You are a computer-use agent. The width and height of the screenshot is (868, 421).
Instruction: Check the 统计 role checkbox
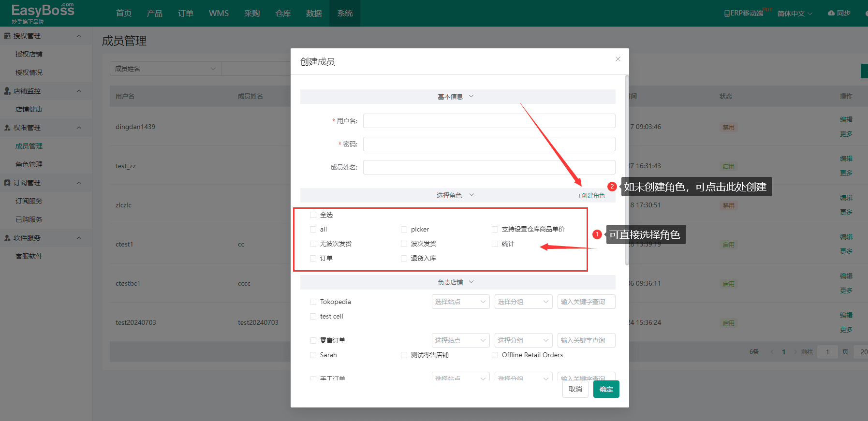click(495, 244)
